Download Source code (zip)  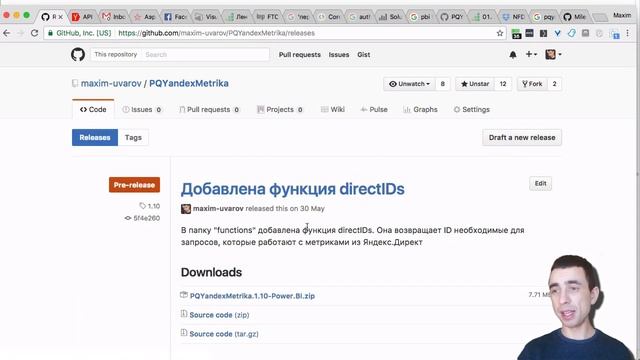(x=219, y=315)
